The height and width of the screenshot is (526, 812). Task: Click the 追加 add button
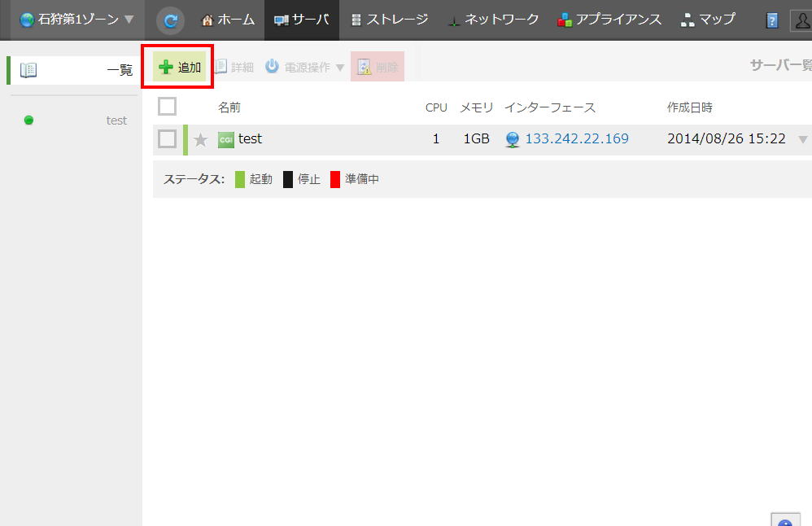179,68
